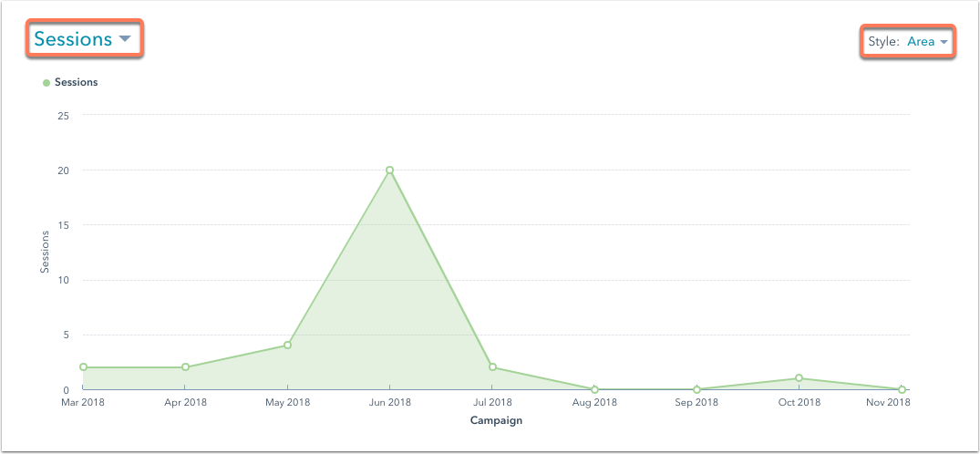The width and height of the screenshot is (980, 454).
Task: Open the Sessions metric dropdown title
Action: click(x=73, y=39)
